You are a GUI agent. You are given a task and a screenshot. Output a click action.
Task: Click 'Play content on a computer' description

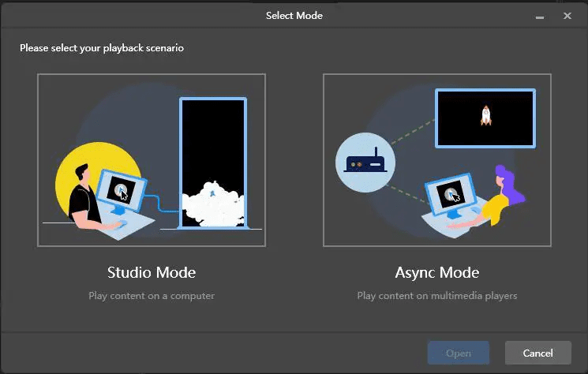point(152,296)
